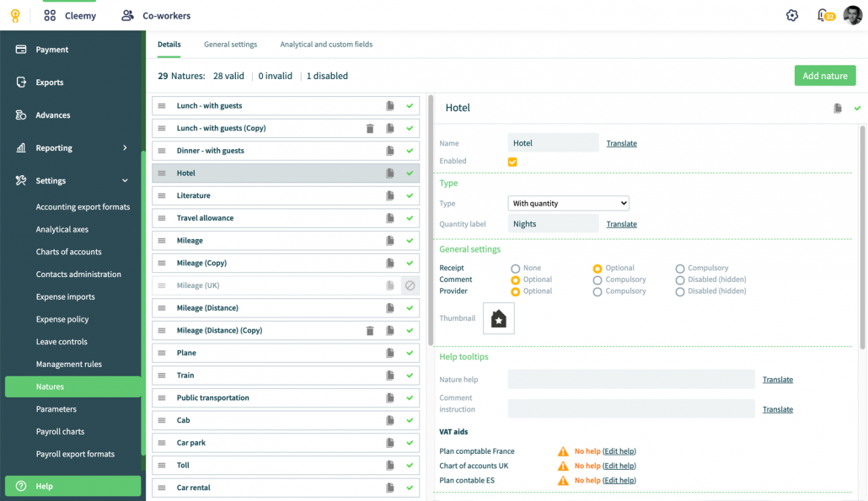Set Receipt to None
The width and height of the screenshot is (868, 501).
516,269
